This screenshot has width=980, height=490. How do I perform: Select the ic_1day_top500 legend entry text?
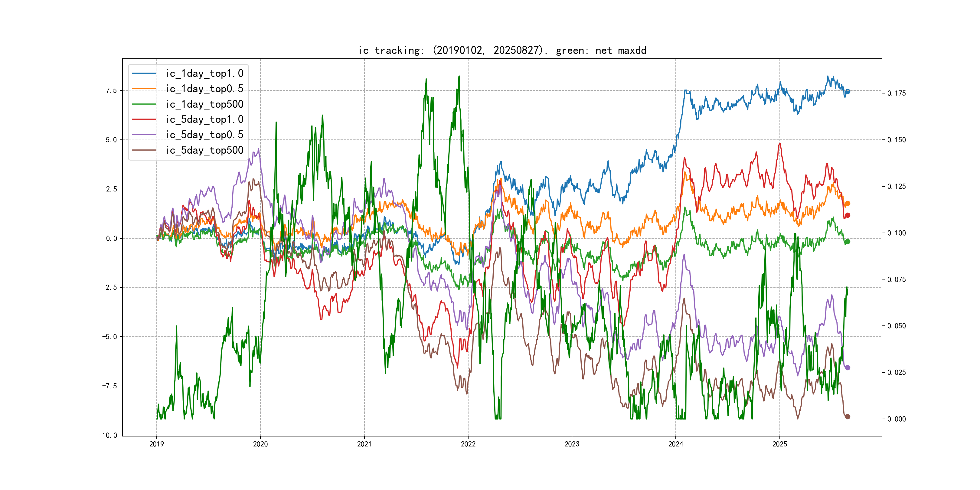click(204, 104)
